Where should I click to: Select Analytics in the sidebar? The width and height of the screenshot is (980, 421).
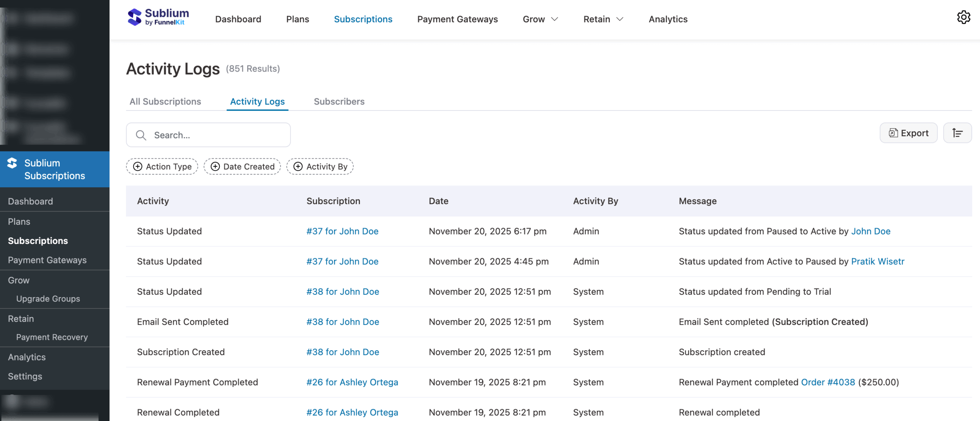[x=27, y=357]
